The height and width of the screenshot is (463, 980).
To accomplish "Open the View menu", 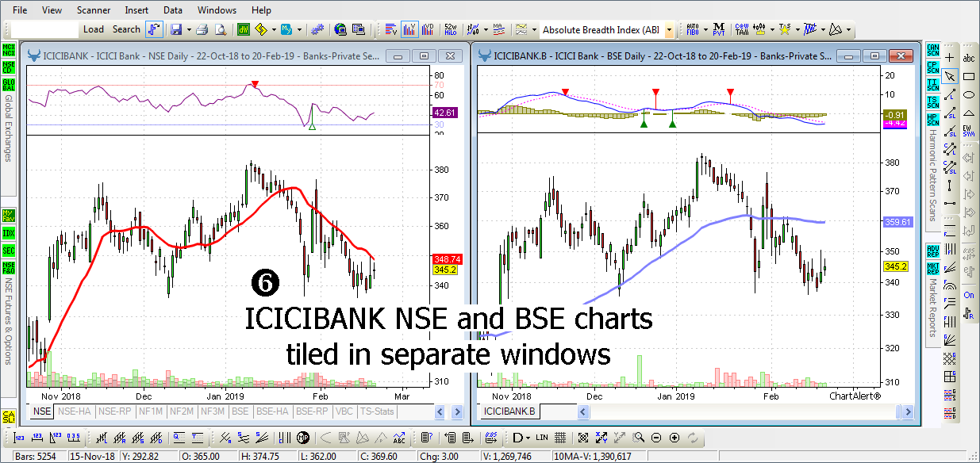I will pos(52,10).
